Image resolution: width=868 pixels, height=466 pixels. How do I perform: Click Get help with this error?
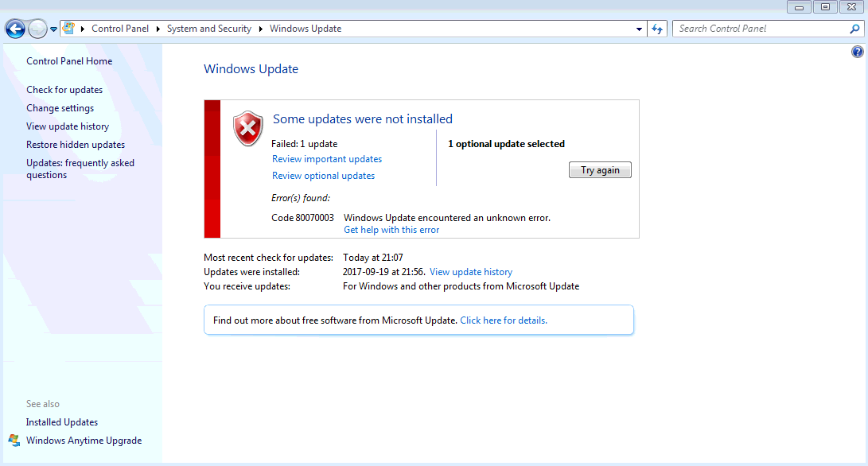click(391, 230)
